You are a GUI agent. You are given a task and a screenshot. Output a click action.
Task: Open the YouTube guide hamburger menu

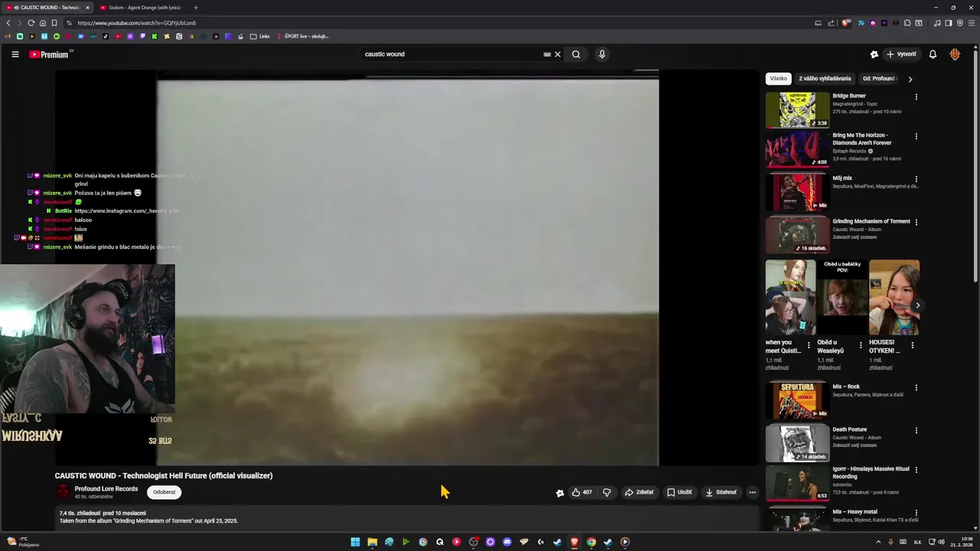[15, 54]
